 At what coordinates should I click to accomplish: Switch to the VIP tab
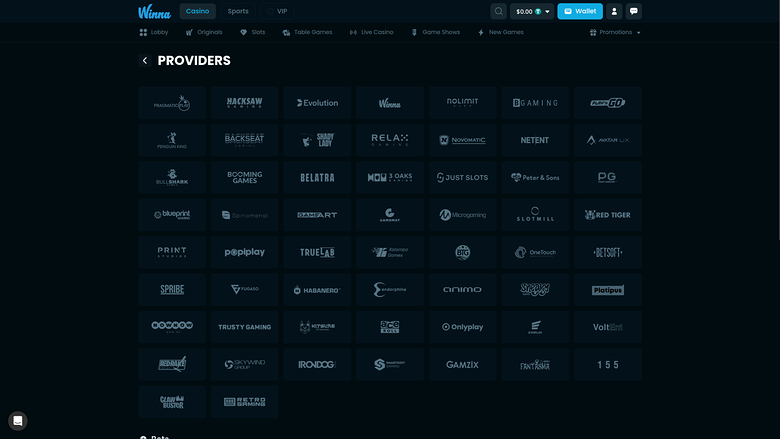277,11
